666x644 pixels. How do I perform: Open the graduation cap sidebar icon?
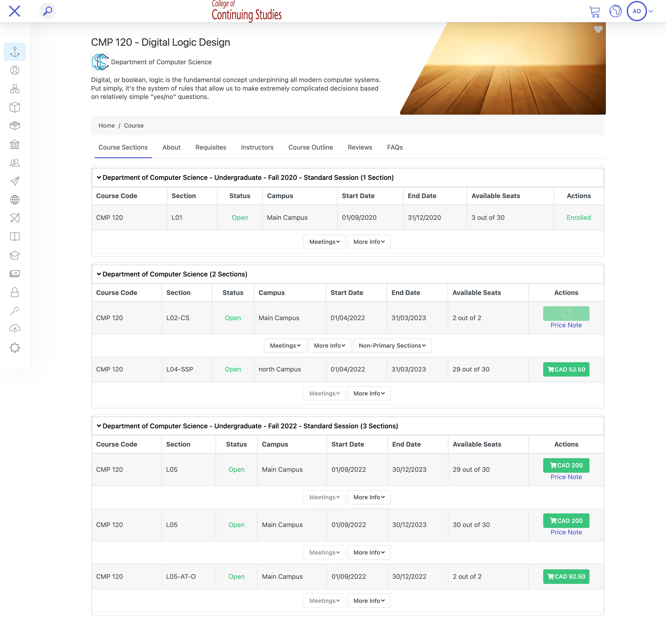tap(15, 255)
